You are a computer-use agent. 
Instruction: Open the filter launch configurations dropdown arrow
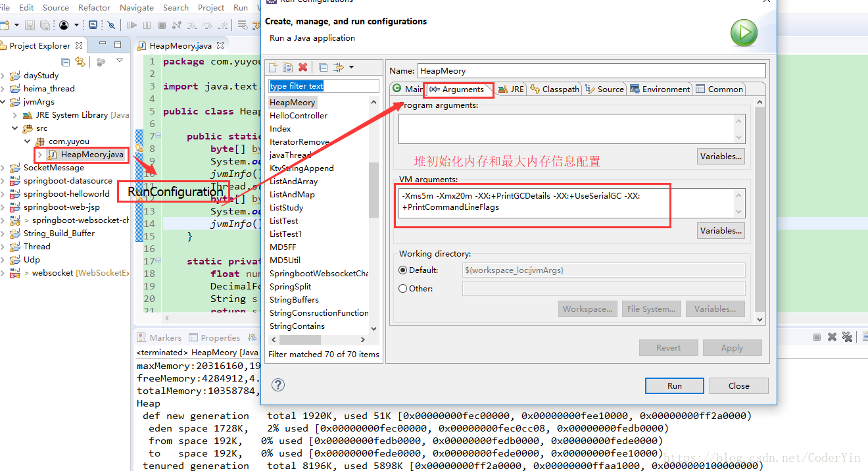pos(352,67)
